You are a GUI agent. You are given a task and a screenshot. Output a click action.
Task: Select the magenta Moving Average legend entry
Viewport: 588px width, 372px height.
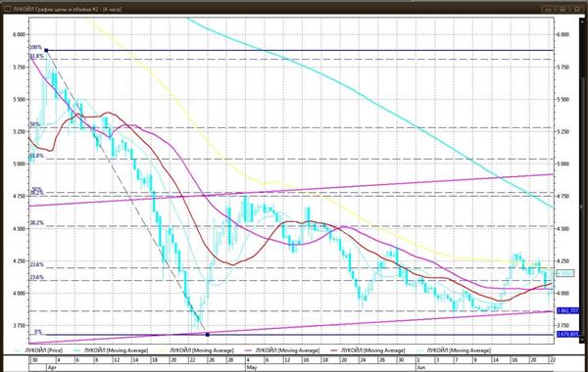pos(282,350)
